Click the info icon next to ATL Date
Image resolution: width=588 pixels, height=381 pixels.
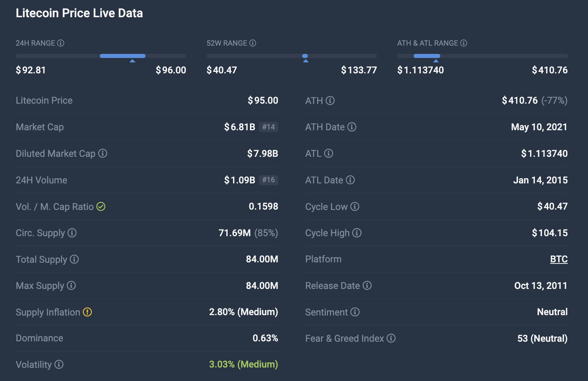click(350, 180)
